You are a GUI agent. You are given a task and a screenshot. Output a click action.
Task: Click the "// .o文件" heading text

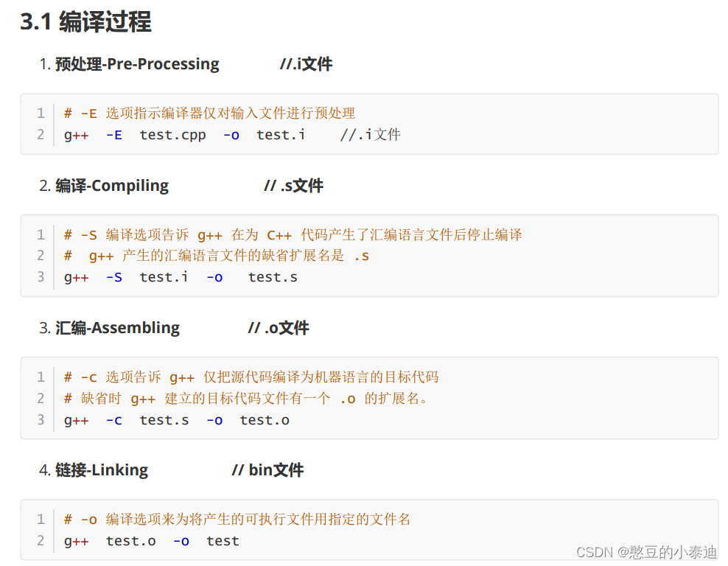coord(279,328)
